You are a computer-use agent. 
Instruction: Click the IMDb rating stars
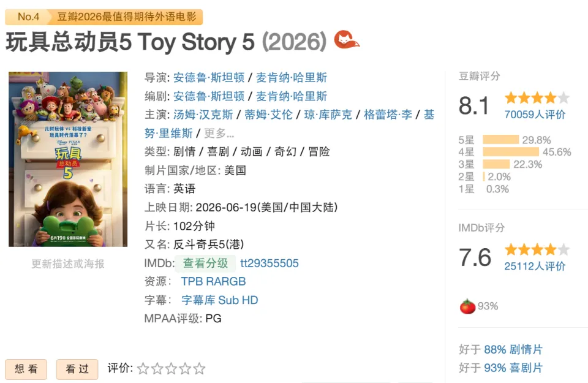tap(537, 249)
